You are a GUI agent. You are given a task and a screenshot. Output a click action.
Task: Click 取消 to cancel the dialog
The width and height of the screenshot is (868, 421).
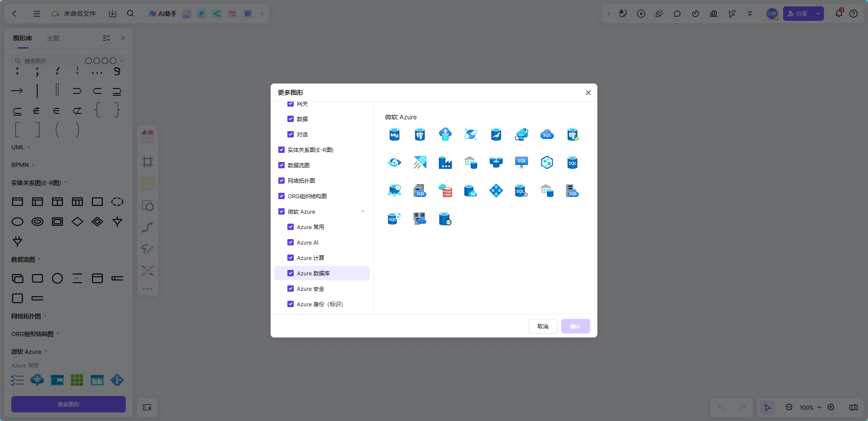coord(543,326)
